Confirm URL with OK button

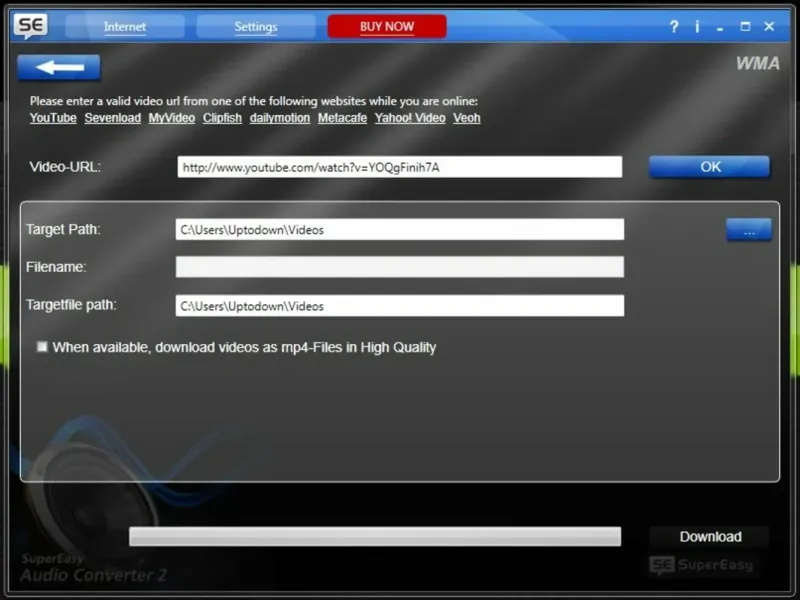tap(709, 167)
